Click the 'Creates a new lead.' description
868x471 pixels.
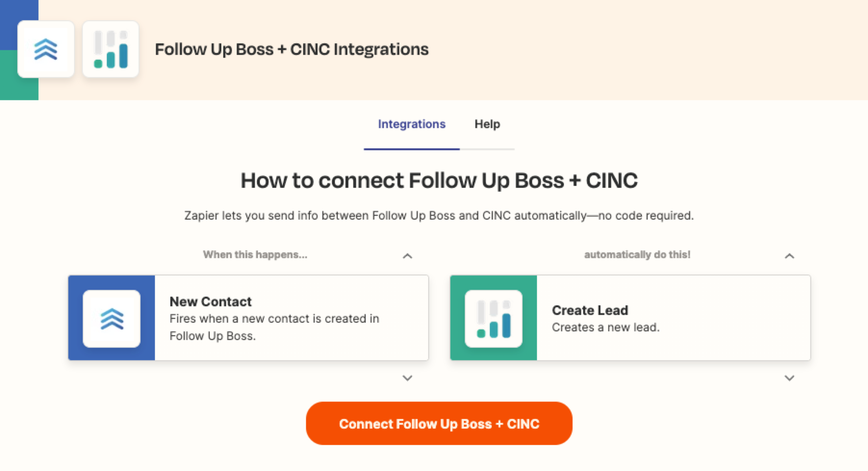point(606,327)
